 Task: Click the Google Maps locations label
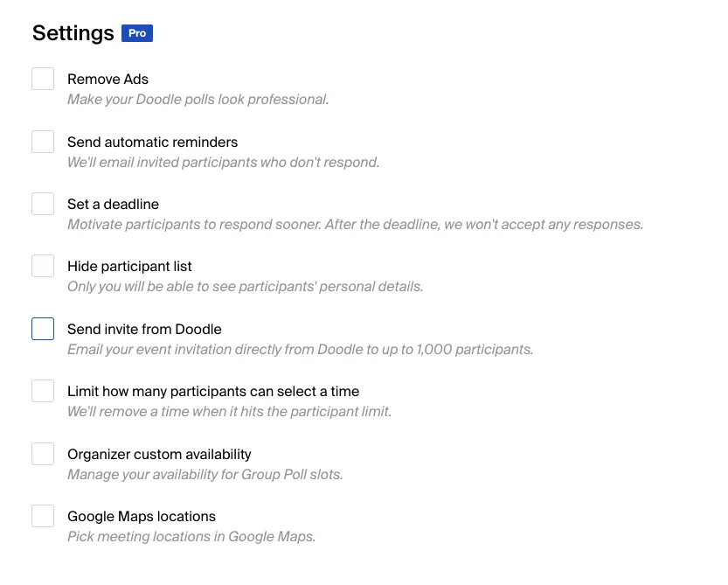coord(142,516)
